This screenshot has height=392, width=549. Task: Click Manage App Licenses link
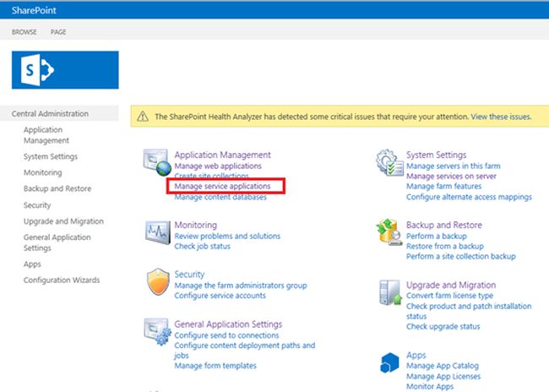pyautogui.click(x=443, y=377)
